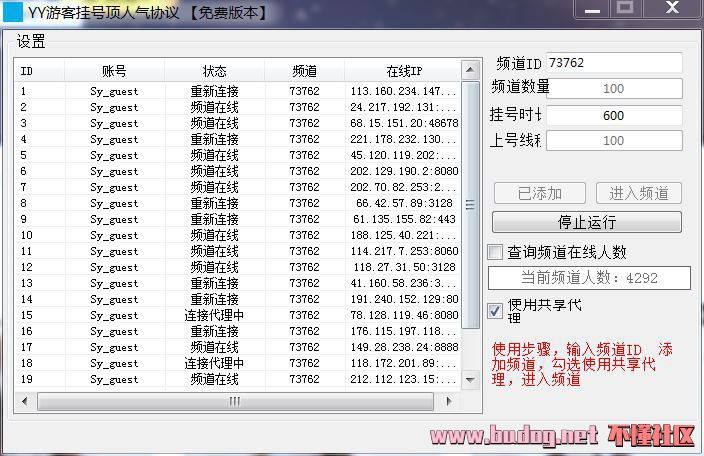Select IP 202.129.190.2:8080
Image resolution: width=704 pixels, height=456 pixels.
(404, 171)
